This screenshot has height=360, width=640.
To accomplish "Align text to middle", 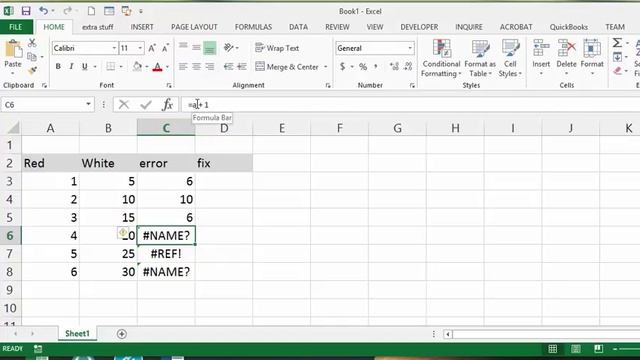I will click(196, 48).
